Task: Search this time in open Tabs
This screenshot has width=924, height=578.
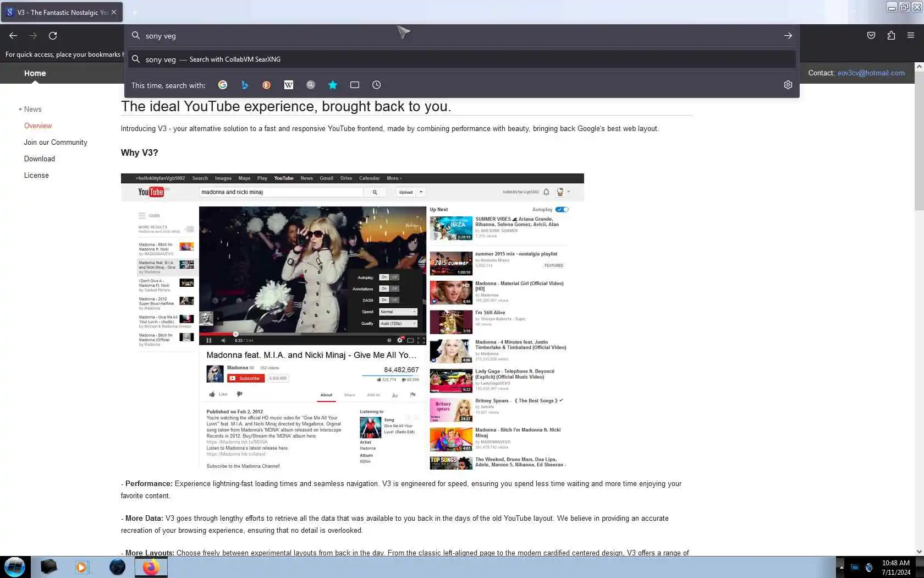Action: click(355, 85)
